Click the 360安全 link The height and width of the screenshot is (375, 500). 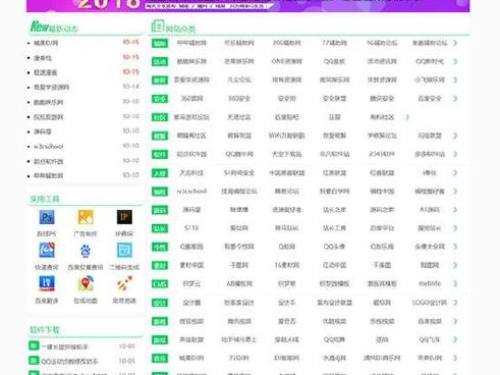point(239,99)
